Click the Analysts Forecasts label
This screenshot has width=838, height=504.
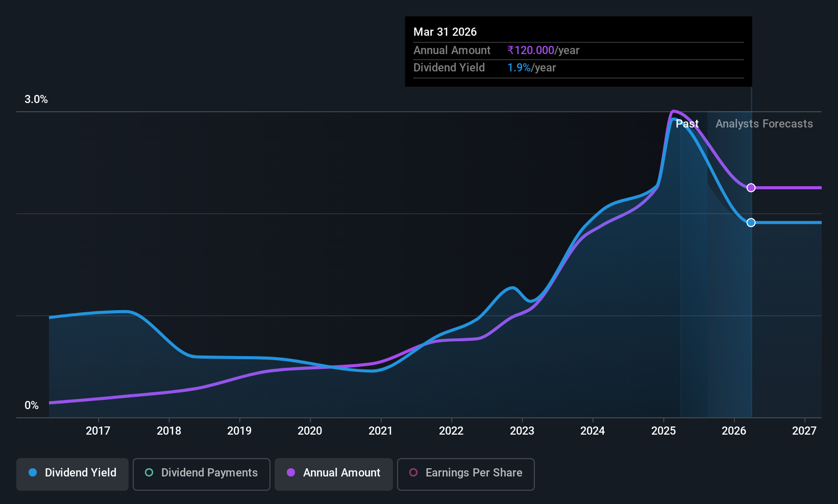click(764, 124)
